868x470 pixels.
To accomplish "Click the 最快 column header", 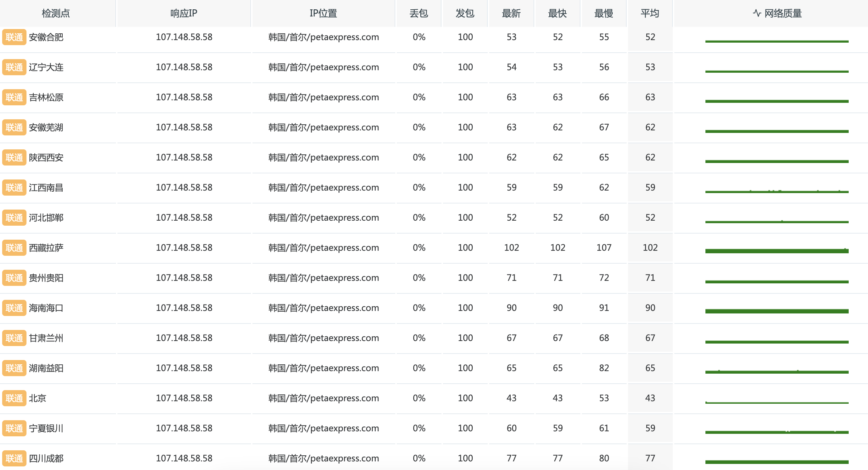I will pyautogui.click(x=557, y=13).
